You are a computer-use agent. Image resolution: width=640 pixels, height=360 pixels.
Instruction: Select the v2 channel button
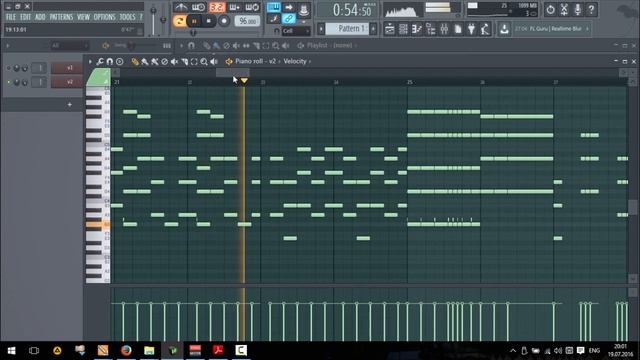tap(67, 82)
